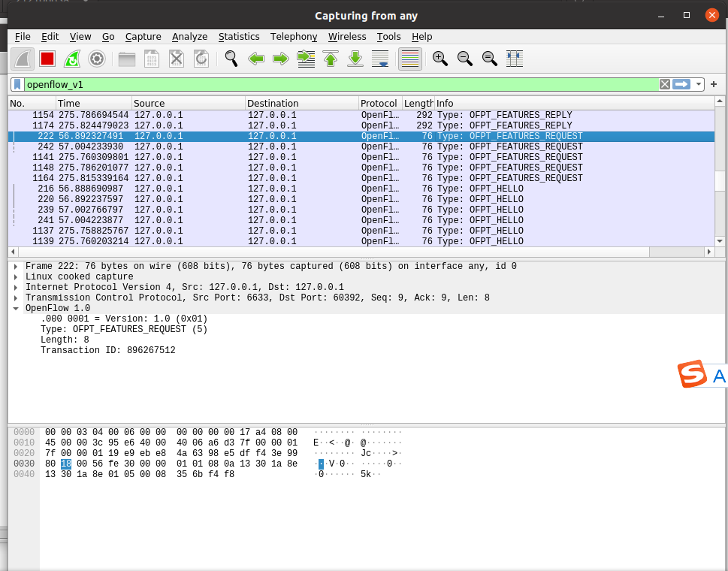Image resolution: width=728 pixels, height=571 pixels.
Task: Go forward with the green right arrow
Action: [281, 59]
